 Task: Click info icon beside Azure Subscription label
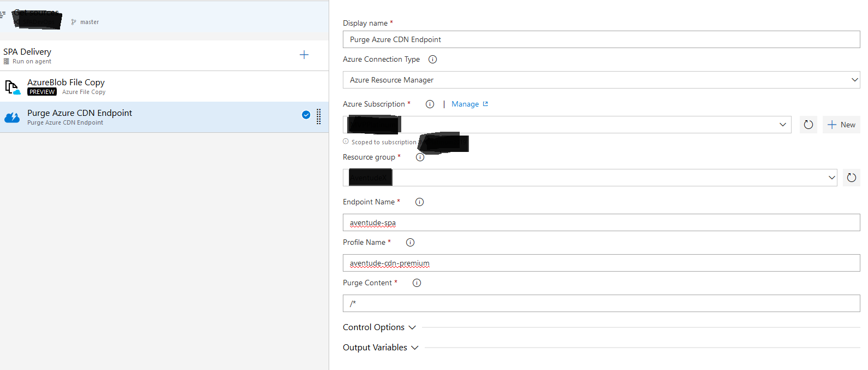(430, 104)
